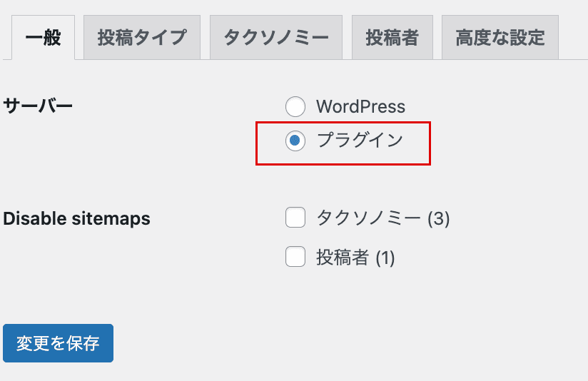The height and width of the screenshot is (381, 588).
Task: Switch to the 投稿タイプ tab
Action: pyautogui.click(x=142, y=38)
